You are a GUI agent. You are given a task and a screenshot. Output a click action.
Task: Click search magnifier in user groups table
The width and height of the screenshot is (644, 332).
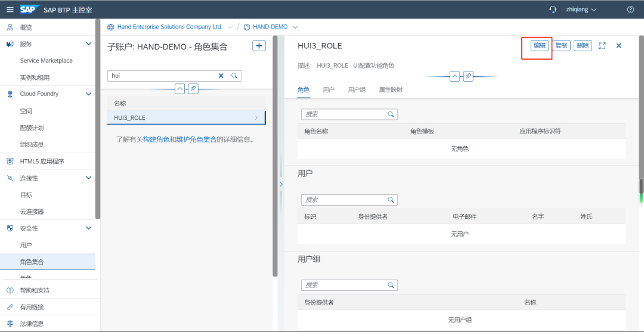(391, 285)
